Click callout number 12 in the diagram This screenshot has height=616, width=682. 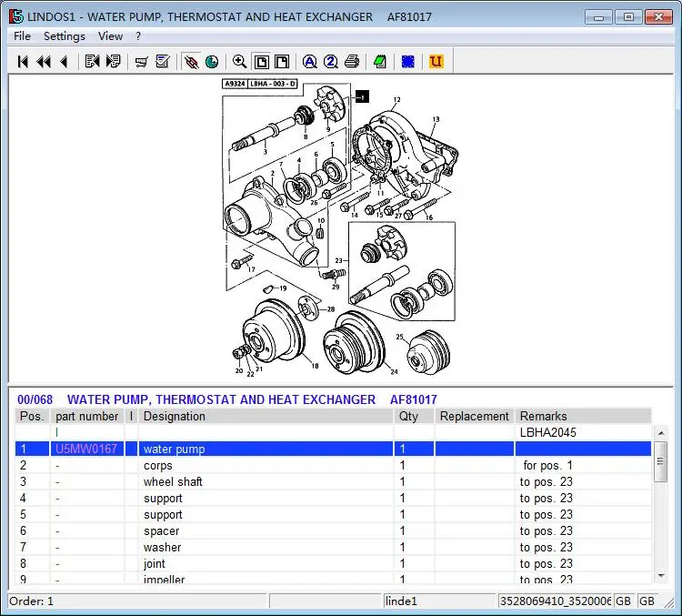pos(396,100)
